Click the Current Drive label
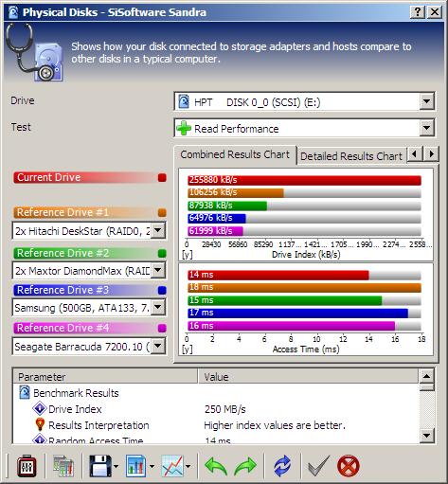Image resolution: width=448 pixels, height=484 pixels. tap(48, 177)
